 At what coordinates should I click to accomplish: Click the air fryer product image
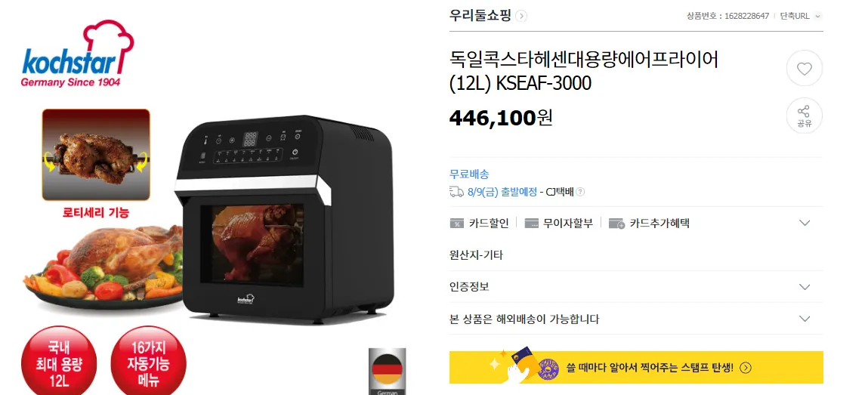click(x=283, y=220)
